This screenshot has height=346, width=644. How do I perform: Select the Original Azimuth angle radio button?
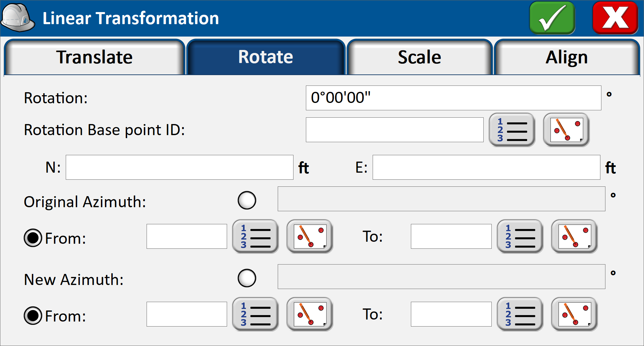(247, 200)
